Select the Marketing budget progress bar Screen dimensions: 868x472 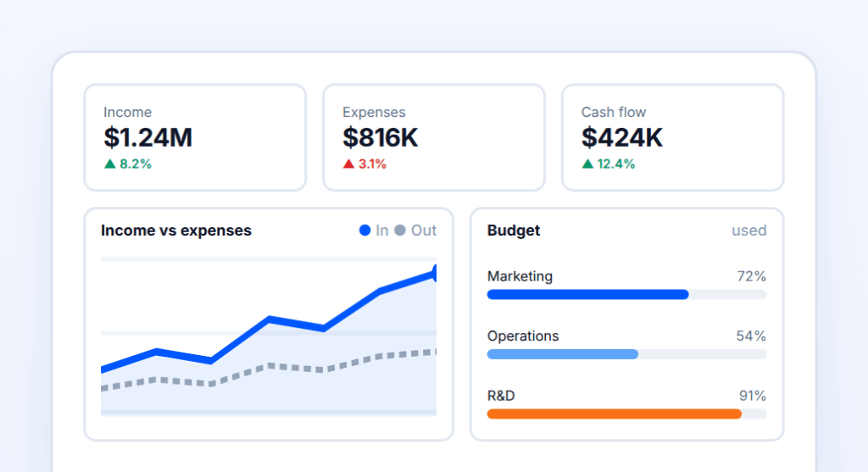click(x=626, y=294)
